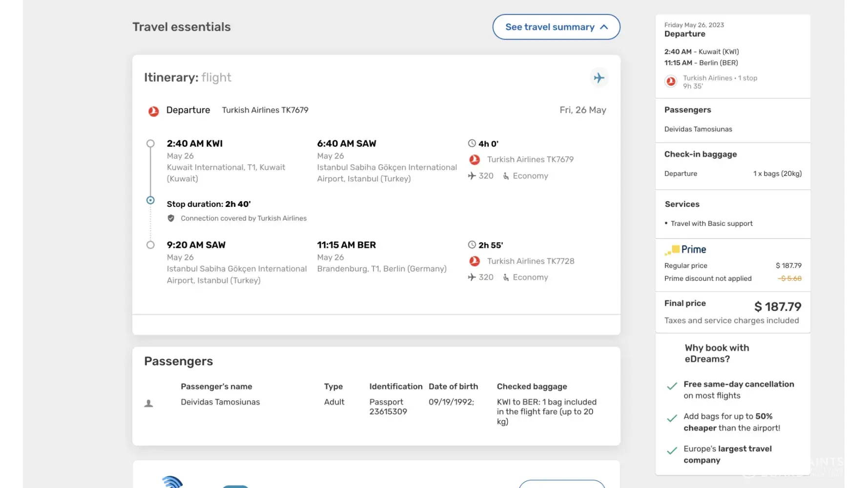Viewport: 868px width, 488px height.
Task: Click the passenger silhouette icon beside Deividas Tamosiunas
Action: 149,403
